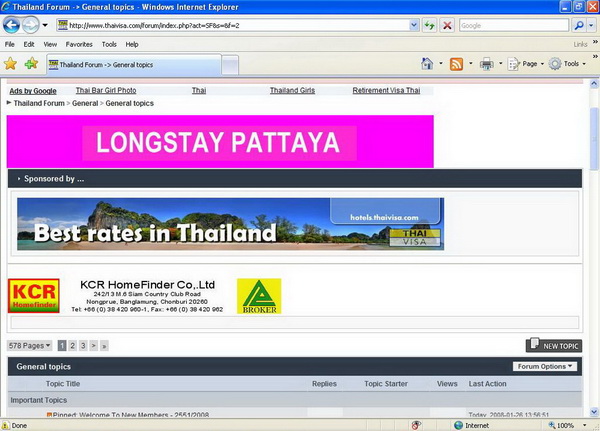Click the search magnifier icon
The height and width of the screenshot is (431, 600).
tap(579, 26)
